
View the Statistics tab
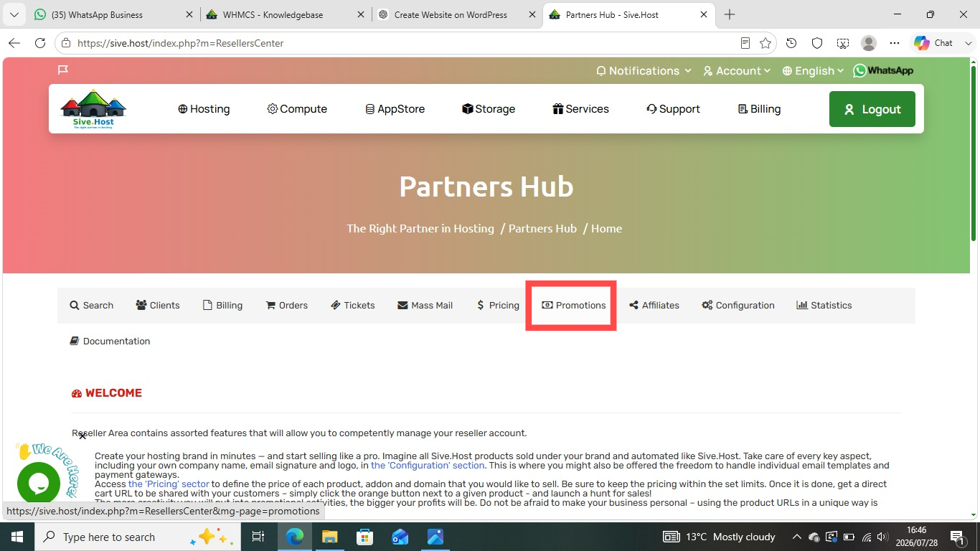pyautogui.click(x=824, y=306)
